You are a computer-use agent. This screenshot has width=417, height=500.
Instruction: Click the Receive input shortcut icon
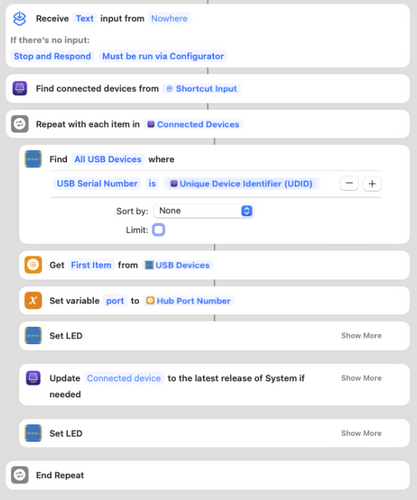click(x=19, y=18)
